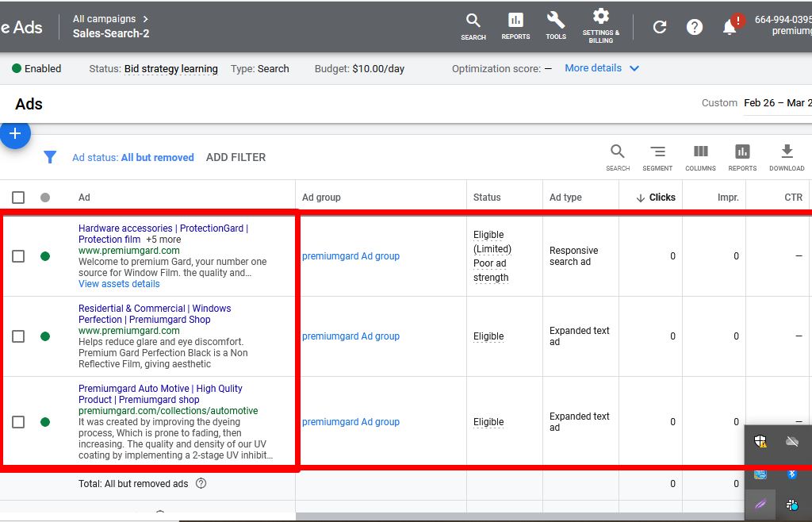The image size is (812, 522).
Task: Sort the table by the Ad column header
Action: pyautogui.click(x=84, y=198)
